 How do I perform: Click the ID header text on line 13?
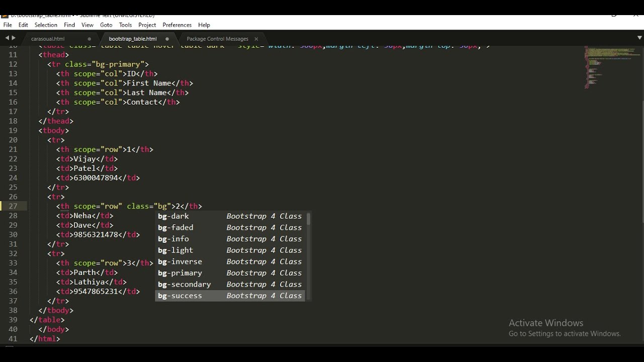tap(131, 73)
